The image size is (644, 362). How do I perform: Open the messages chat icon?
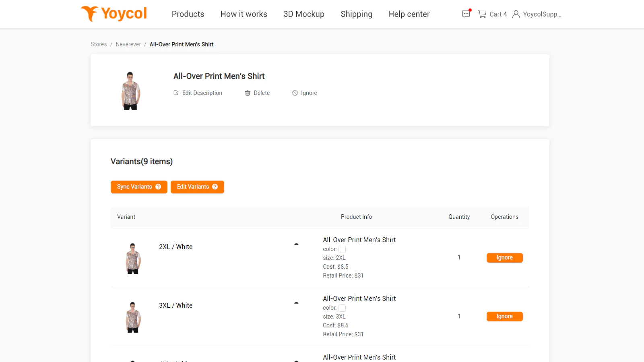point(466,14)
